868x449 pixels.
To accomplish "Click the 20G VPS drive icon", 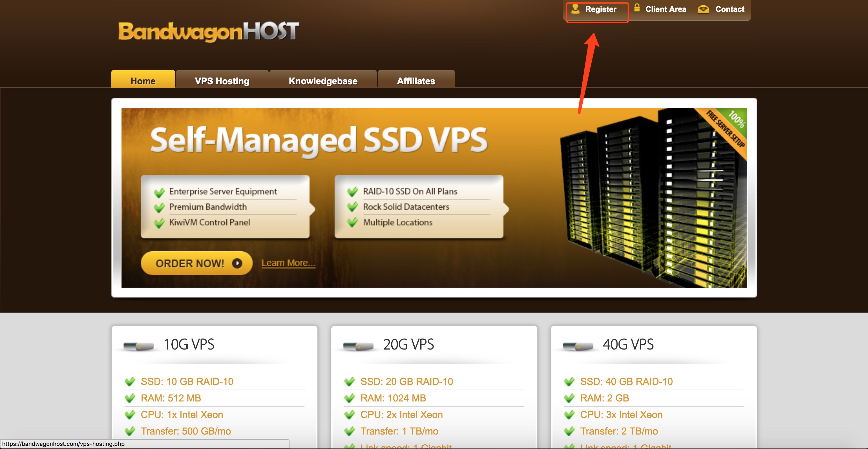I will [358, 346].
